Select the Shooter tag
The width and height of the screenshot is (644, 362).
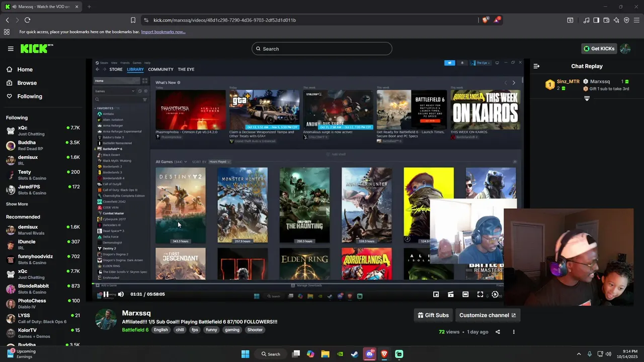pos(255,330)
